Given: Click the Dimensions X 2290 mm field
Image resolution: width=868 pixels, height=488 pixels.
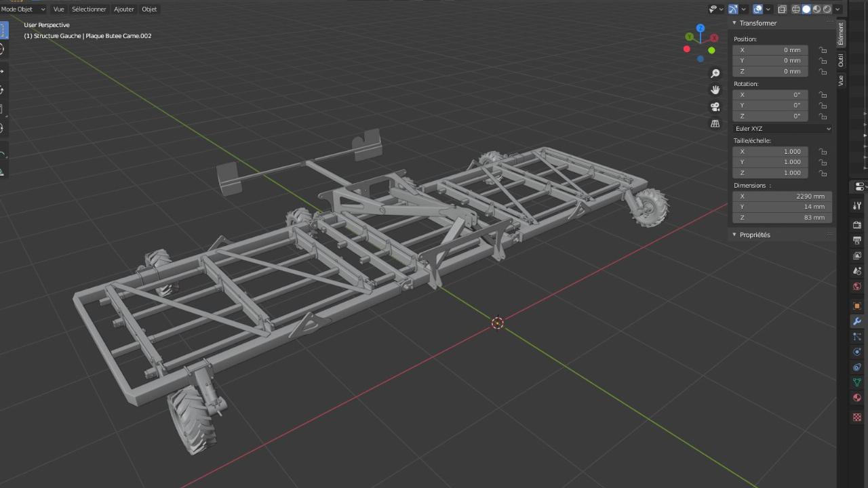Looking at the screenshot, I should [782, 196].
